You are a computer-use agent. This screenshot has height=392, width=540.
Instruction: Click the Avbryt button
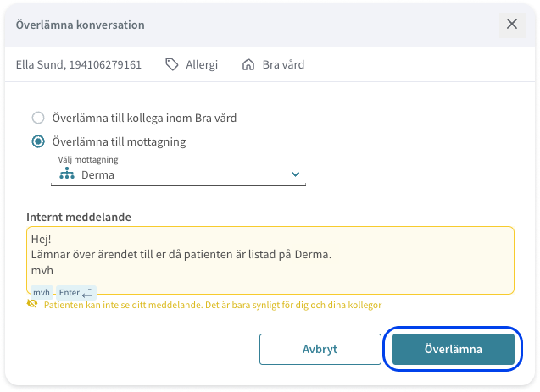pyautogui.click(x=320, y=349)
